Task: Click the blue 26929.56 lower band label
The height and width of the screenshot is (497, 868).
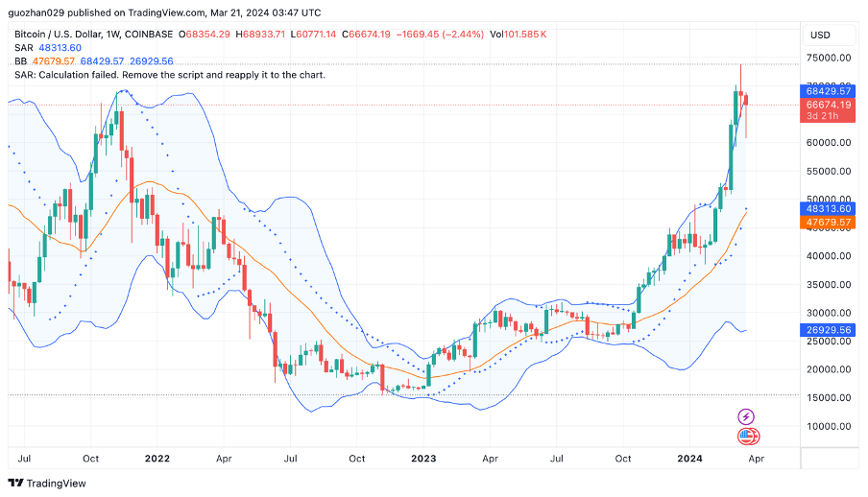Action: [827, 329]
